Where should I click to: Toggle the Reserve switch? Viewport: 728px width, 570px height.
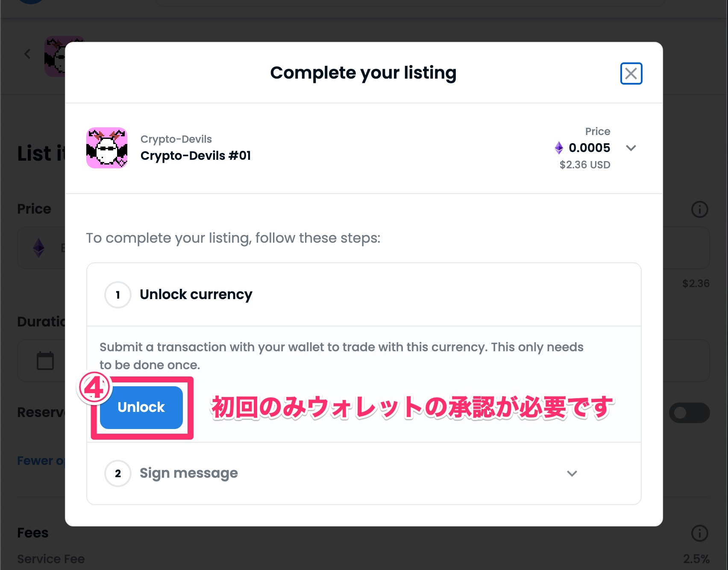(x=689, y=413)
